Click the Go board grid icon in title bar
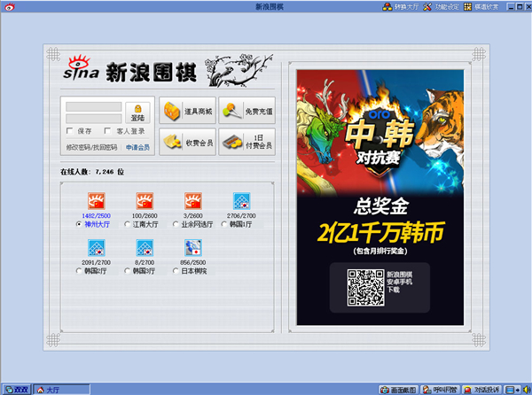The width and height of the screenshot is (532, 395). pyautogui.click(x=468, y=6)
